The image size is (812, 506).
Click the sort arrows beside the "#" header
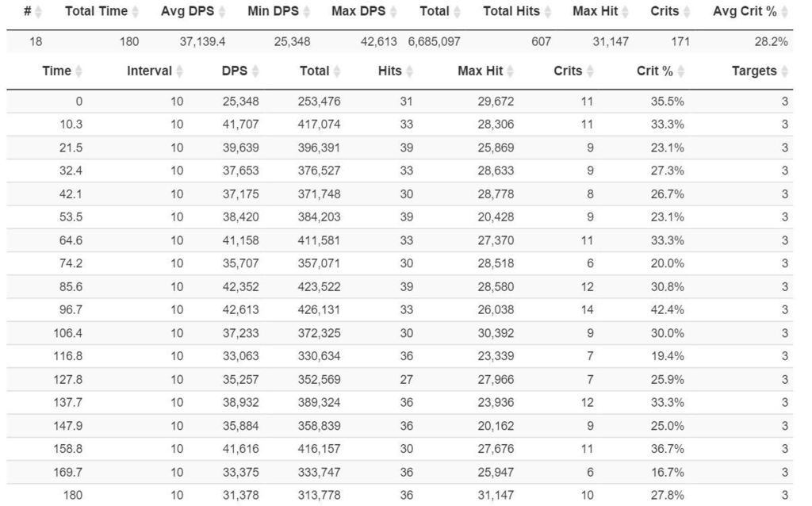39,12
